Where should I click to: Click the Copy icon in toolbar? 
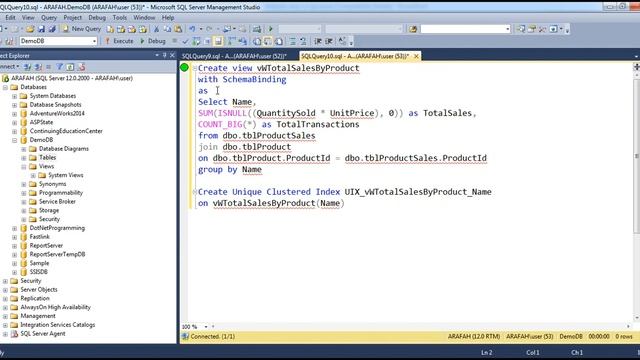tap(167, 29)
